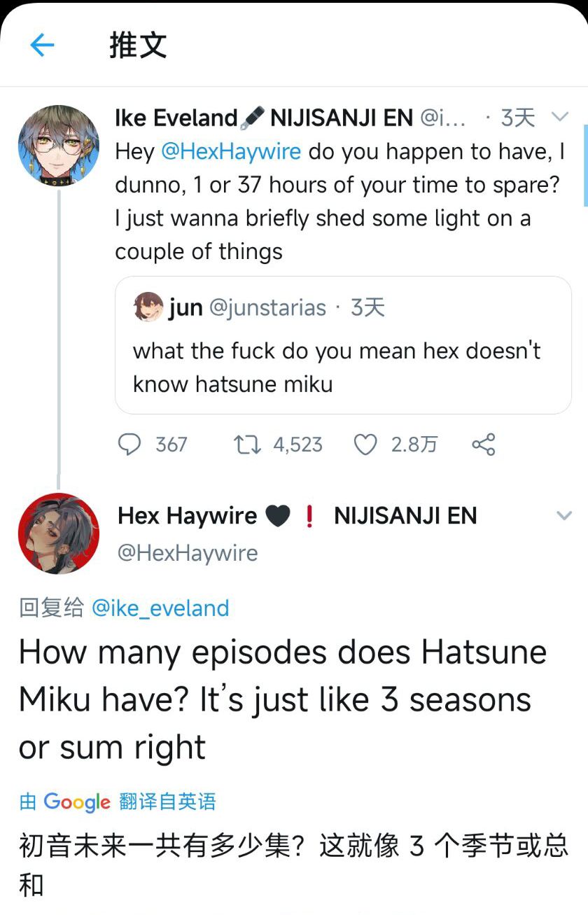
Task: Share Ike Eveland's tweet
Action: [x=484, y=445]
